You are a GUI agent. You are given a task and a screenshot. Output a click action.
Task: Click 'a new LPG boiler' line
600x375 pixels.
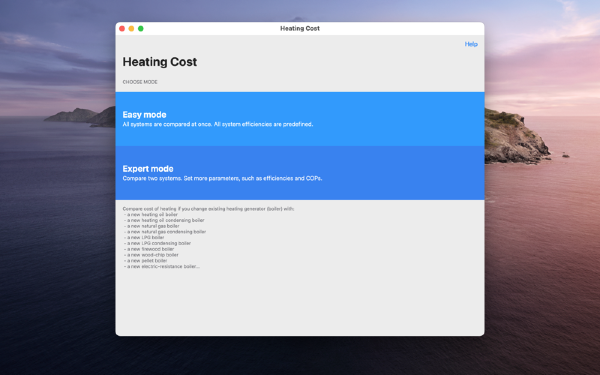(144, 238)
